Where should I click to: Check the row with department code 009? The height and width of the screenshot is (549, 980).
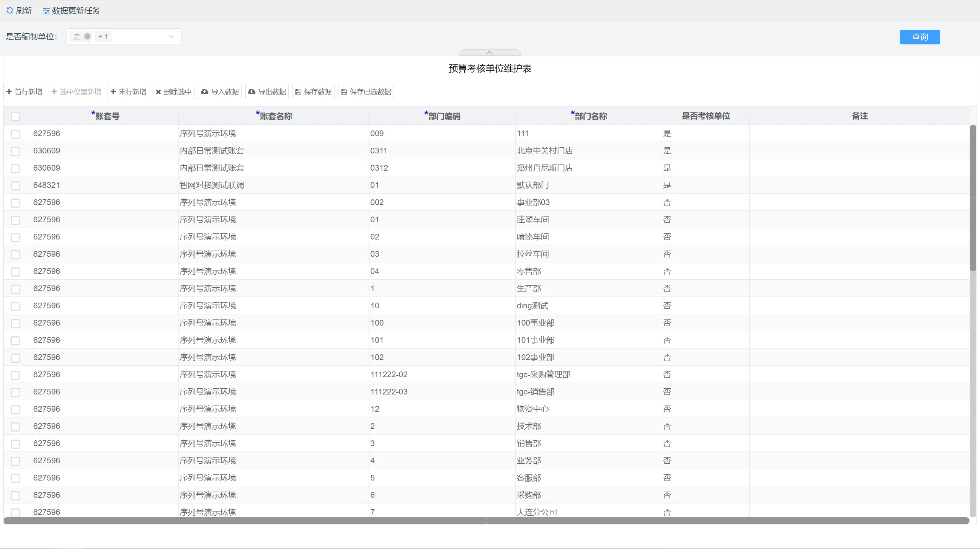(15, 134)
